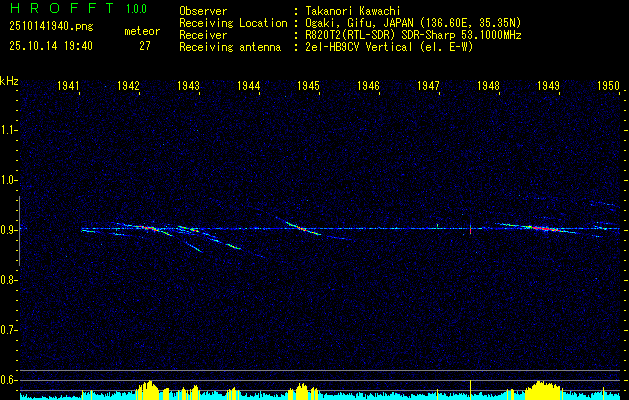Click the observer name Takanori Kawachi
Image resolution: width=629 pixels, height=400 pixels.
click(353, 11)
